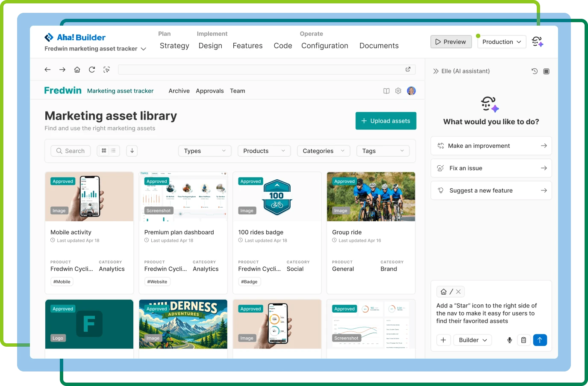Select the element picker icon in the preview toolbar

[x=107, y=69]
